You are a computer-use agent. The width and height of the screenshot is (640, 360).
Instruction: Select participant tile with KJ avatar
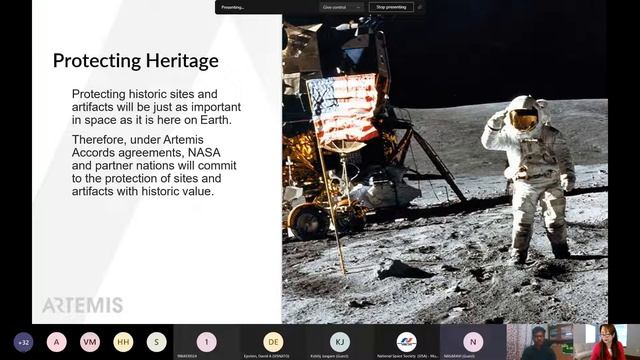[x=340, y=342]
